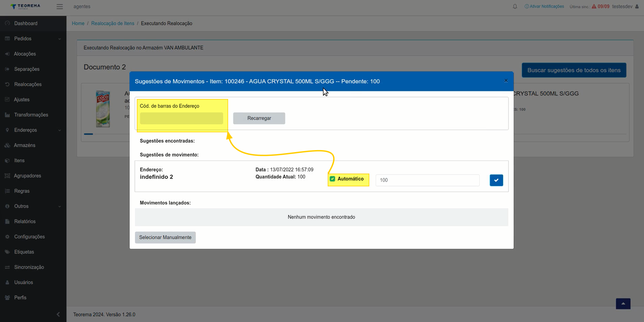
Task: Expand the Pedidos submenu chevron
Action: 60,39
